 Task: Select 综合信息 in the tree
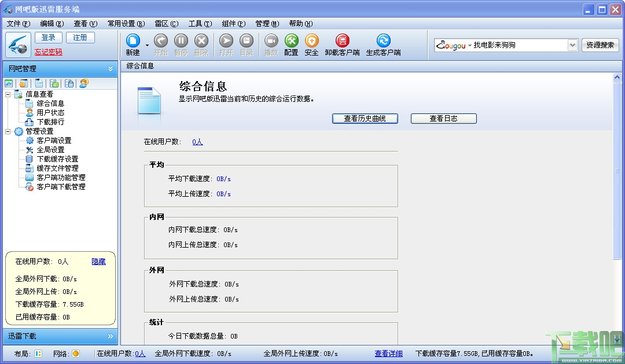coord(50,104)
